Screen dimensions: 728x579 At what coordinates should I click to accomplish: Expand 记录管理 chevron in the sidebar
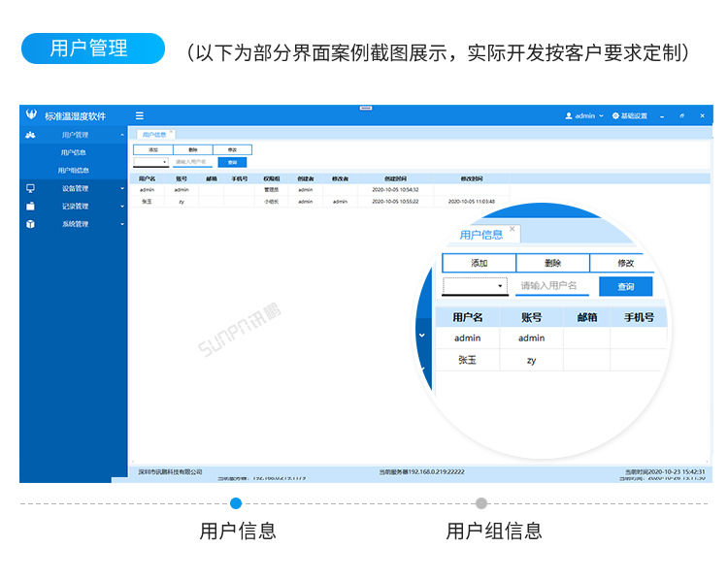(x=122, y=206)
